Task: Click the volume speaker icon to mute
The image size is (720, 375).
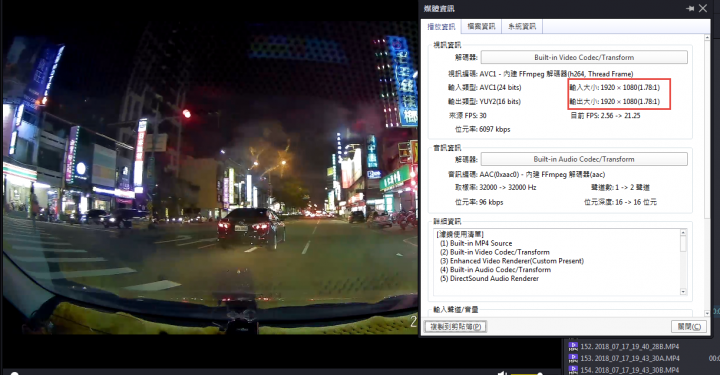Action: point(503,373)
